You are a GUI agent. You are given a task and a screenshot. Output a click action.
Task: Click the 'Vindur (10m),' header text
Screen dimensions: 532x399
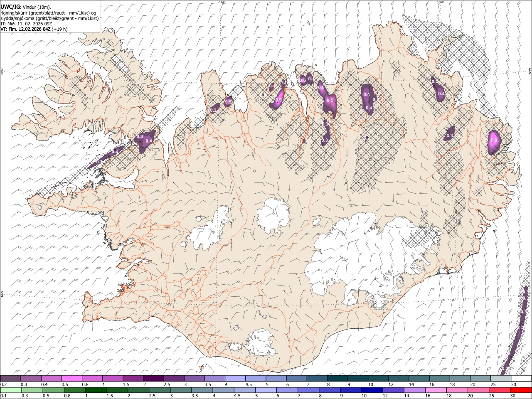(x=36, y=7)
